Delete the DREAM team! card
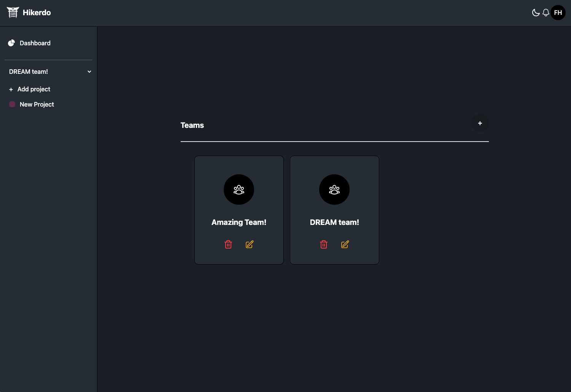Viewport: 571px width, 392px height. click(x=324, y=244)
